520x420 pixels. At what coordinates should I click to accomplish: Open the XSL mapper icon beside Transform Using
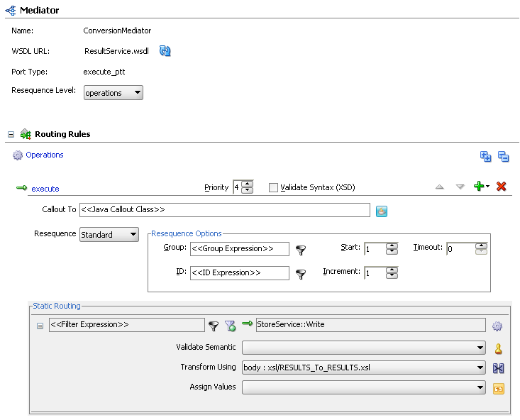point(498,368)
